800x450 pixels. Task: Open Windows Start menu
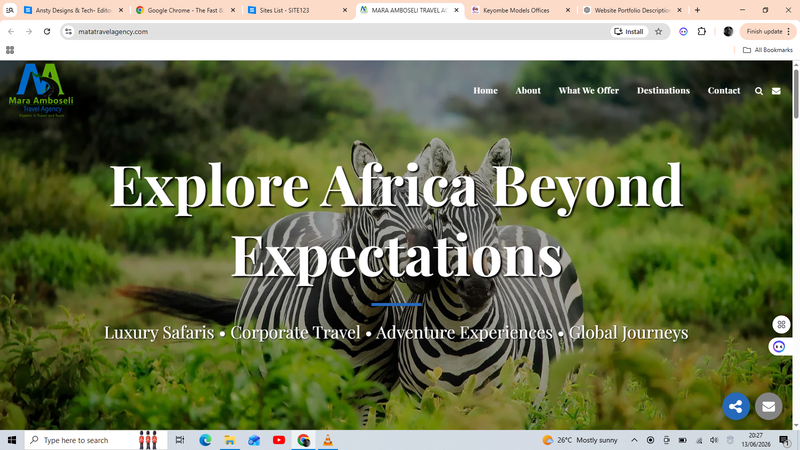tap(12, 440)
